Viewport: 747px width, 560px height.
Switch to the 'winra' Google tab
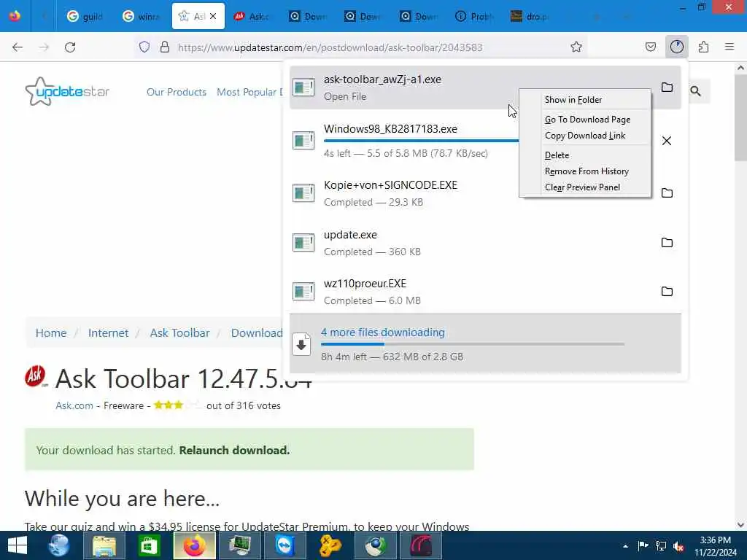click(x=141, y=16)
